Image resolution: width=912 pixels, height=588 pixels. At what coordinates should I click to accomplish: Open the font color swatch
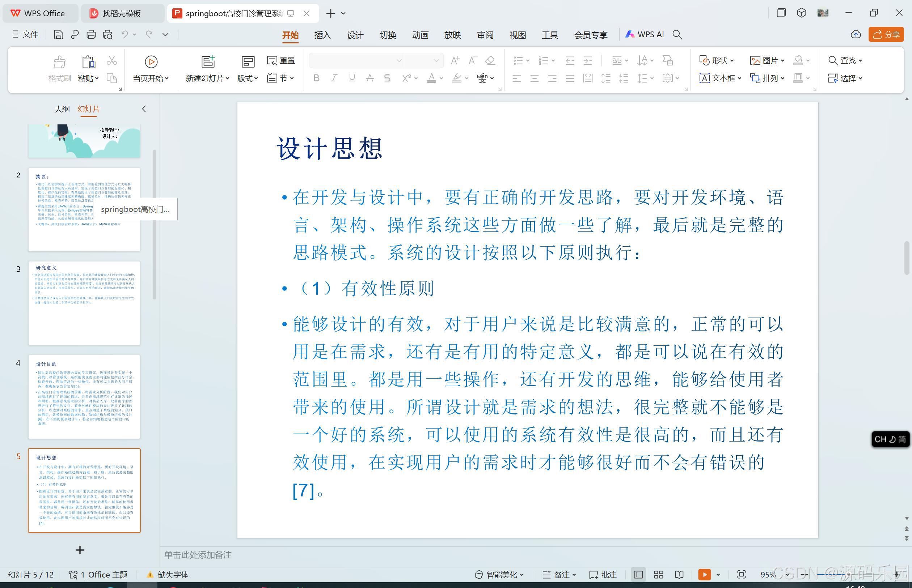431,78
